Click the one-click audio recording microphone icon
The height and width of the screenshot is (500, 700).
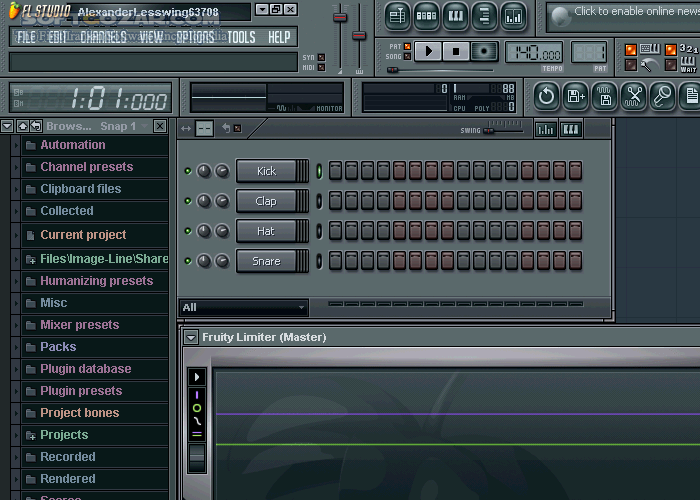click(662, 96)
